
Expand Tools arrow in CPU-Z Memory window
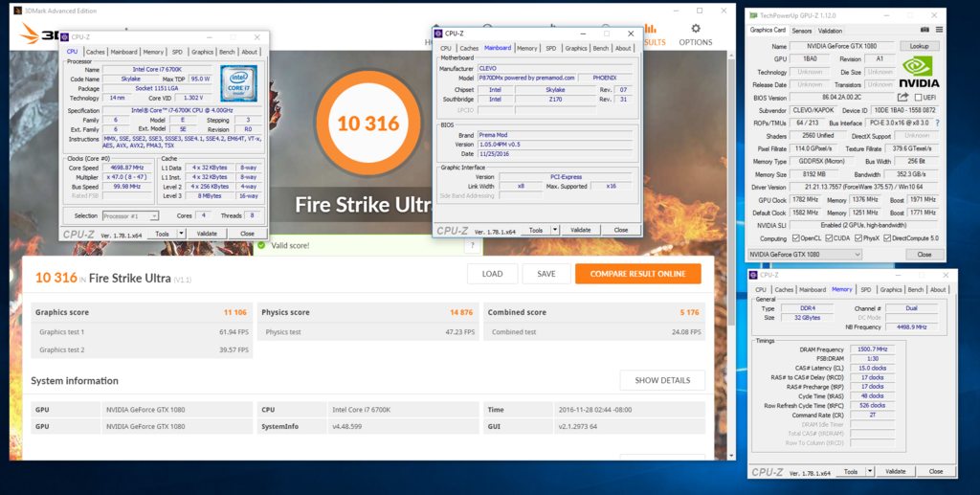click(x=870, y=471)
